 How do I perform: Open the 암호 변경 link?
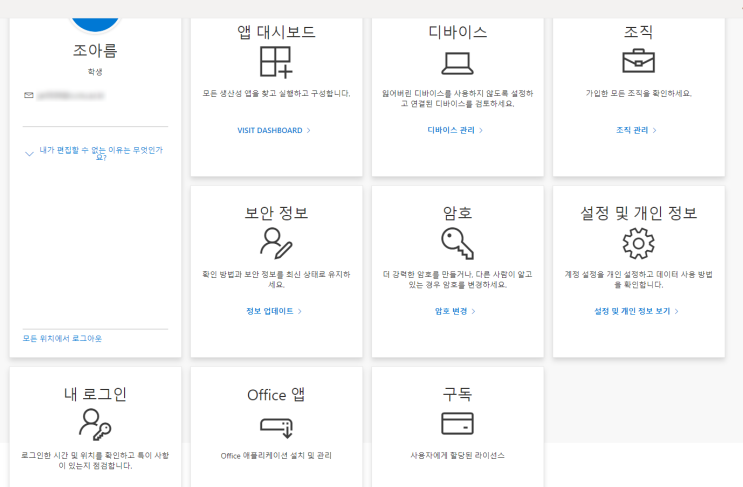tap(451, 311)
